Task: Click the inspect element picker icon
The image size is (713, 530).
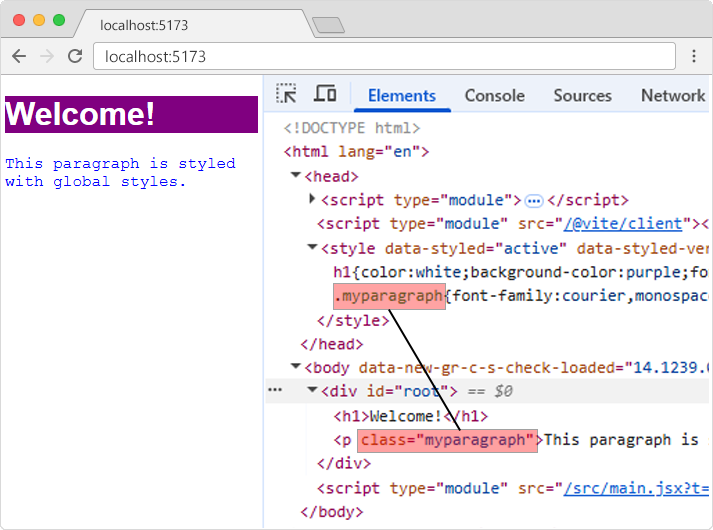Action: tap(287, 94)
